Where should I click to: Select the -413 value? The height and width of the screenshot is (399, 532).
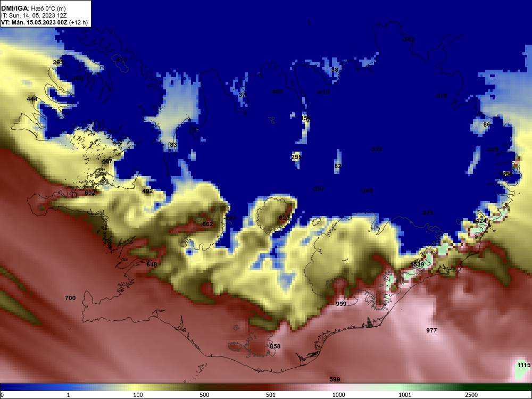click(x=120, y=60)
